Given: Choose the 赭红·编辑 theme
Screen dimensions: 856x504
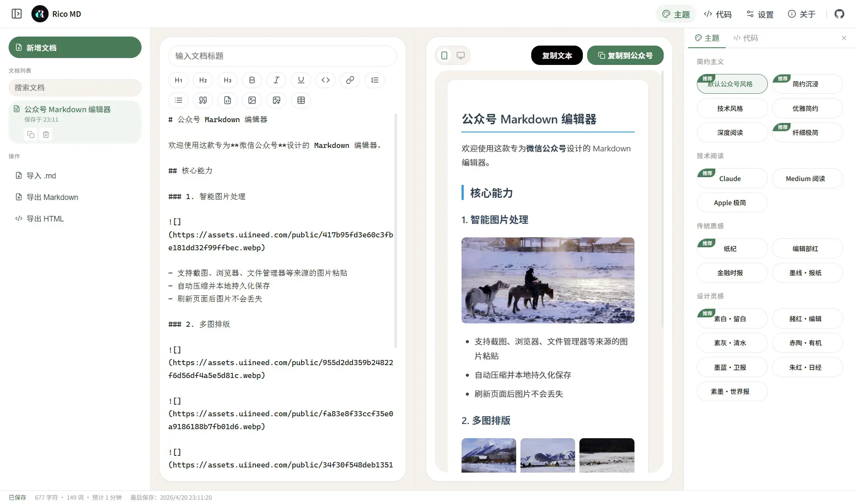Looking at the screenshot, I should (807, 319).
